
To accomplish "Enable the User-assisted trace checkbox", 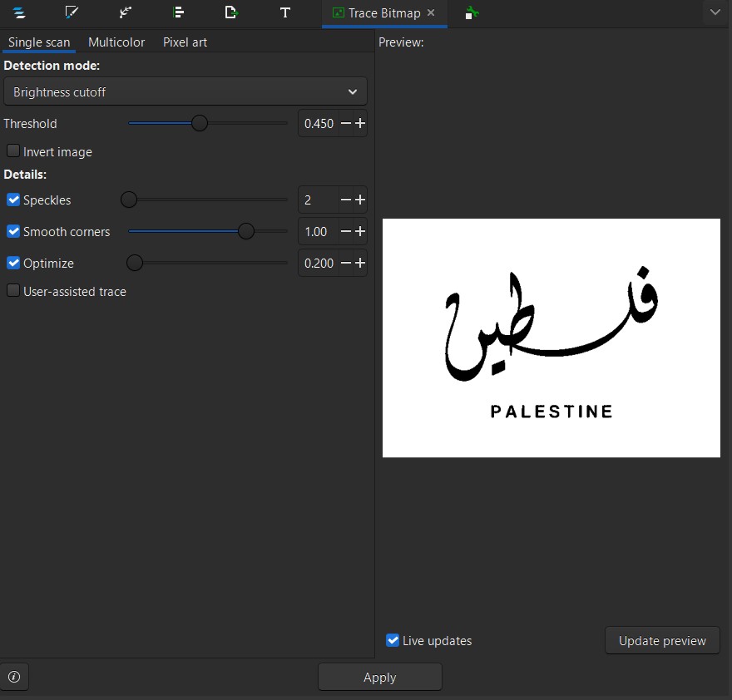I will click(x=13, y=290).
